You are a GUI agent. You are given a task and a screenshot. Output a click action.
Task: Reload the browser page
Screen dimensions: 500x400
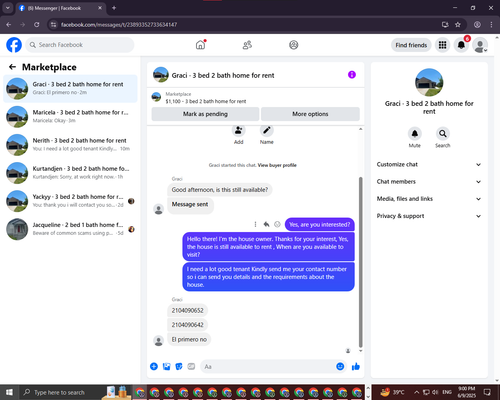(x=37, y=25)
